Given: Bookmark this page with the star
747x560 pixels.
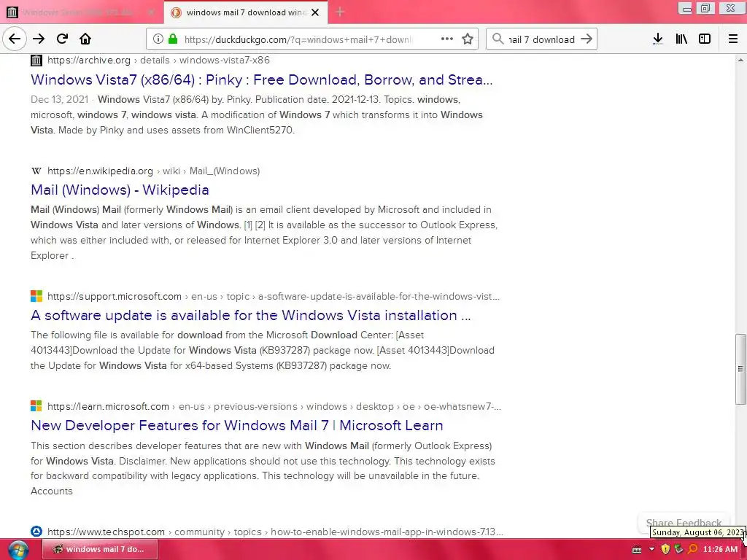Looking at the screenshot, I should 468,39.
